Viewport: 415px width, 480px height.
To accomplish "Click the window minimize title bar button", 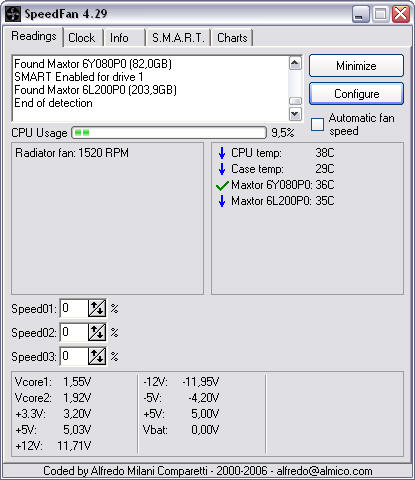I will tap(360, 14).
